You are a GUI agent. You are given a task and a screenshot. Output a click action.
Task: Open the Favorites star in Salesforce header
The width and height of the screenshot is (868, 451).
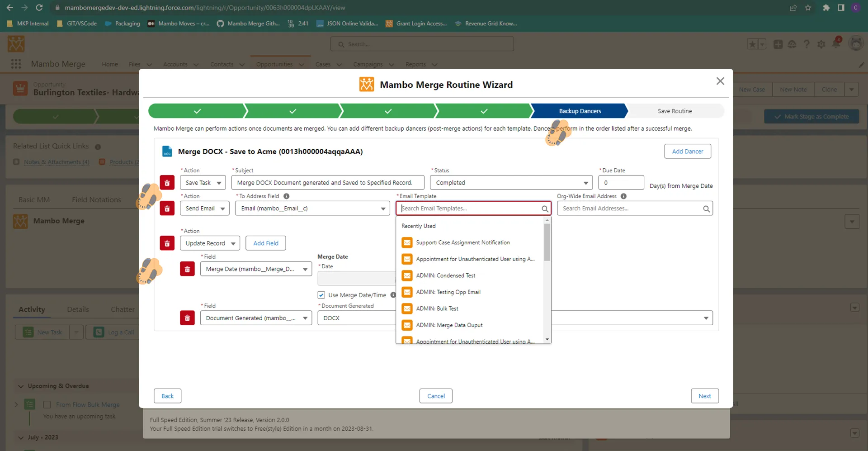point(752,44)
